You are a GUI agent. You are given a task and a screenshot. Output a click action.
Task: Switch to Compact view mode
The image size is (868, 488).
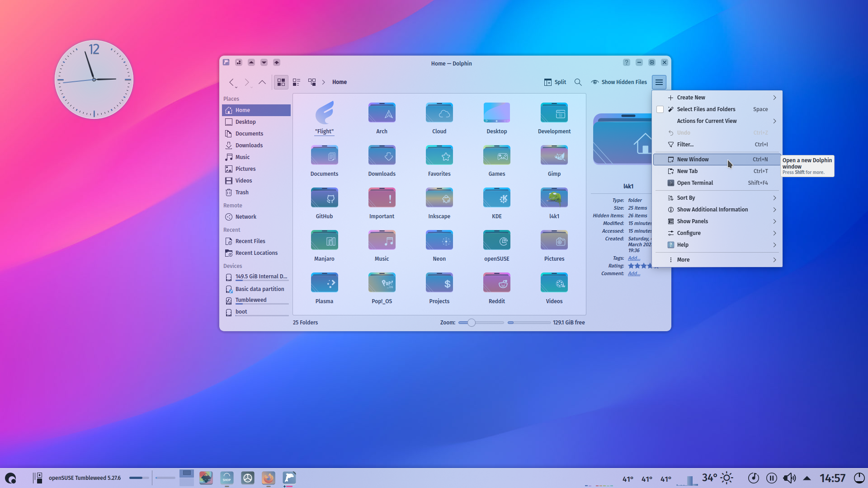tap(297, 82)
